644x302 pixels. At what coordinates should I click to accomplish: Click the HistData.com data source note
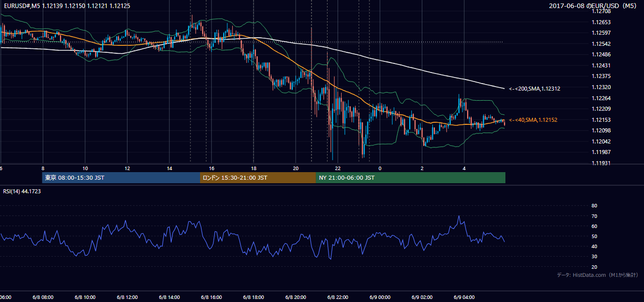(x=597, y=275)
